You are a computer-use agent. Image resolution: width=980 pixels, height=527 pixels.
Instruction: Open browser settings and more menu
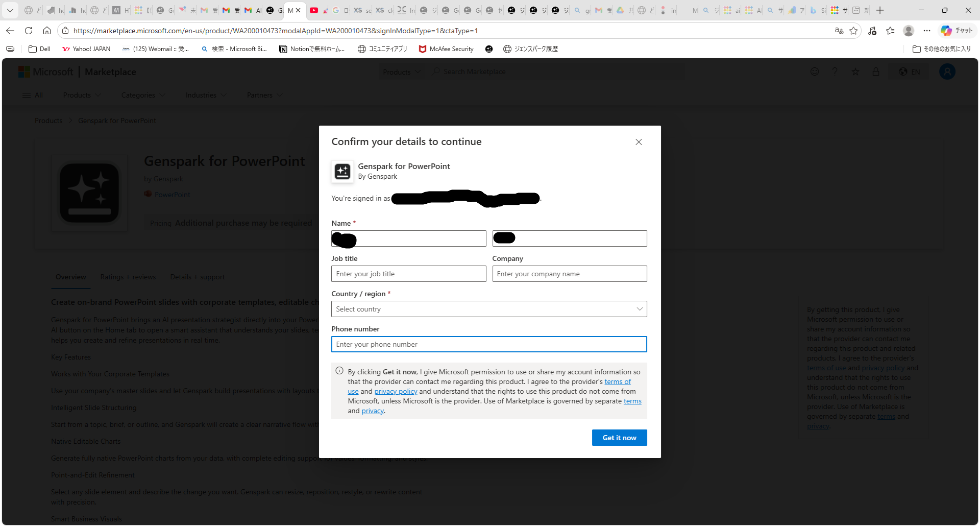[x=927, y=31]
